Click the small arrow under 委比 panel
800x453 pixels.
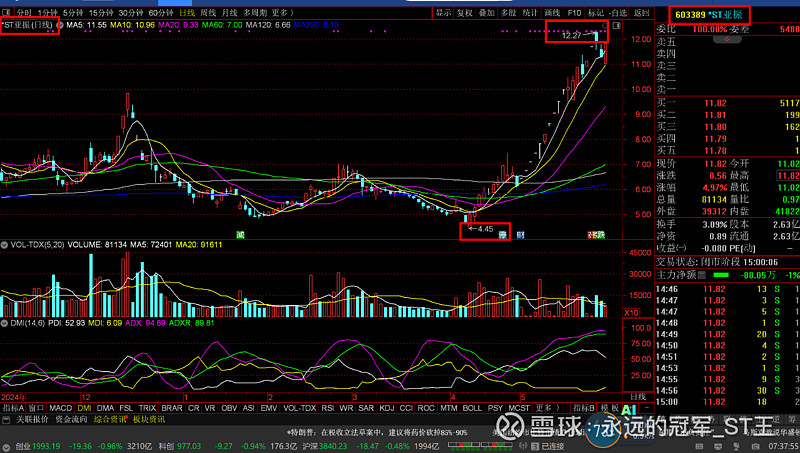727,39
